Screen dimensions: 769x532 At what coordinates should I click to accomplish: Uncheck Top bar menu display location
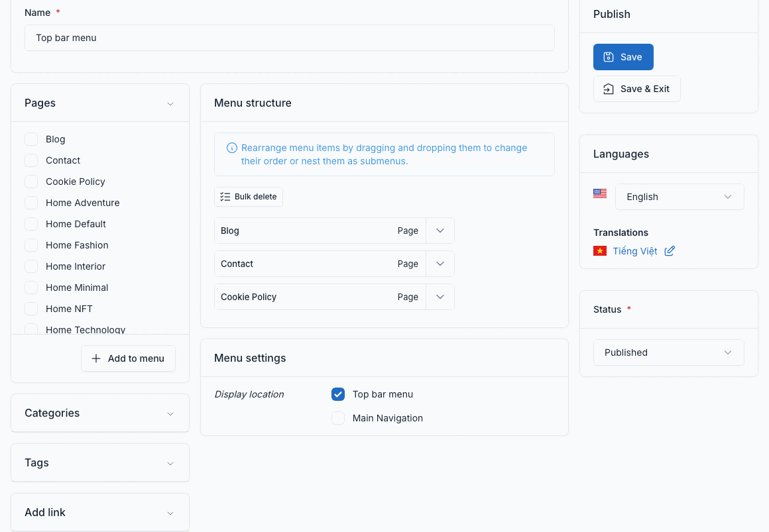(x=338, y=394)
